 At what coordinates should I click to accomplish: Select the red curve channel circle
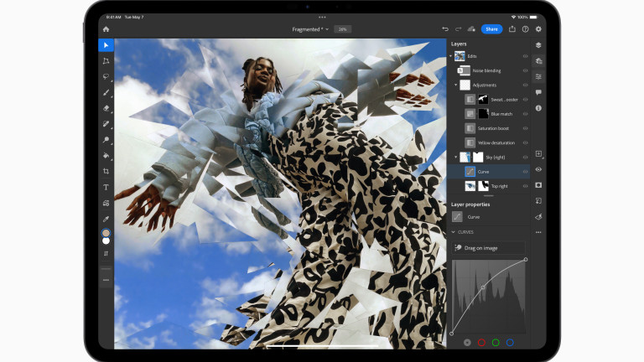(481, 342)
